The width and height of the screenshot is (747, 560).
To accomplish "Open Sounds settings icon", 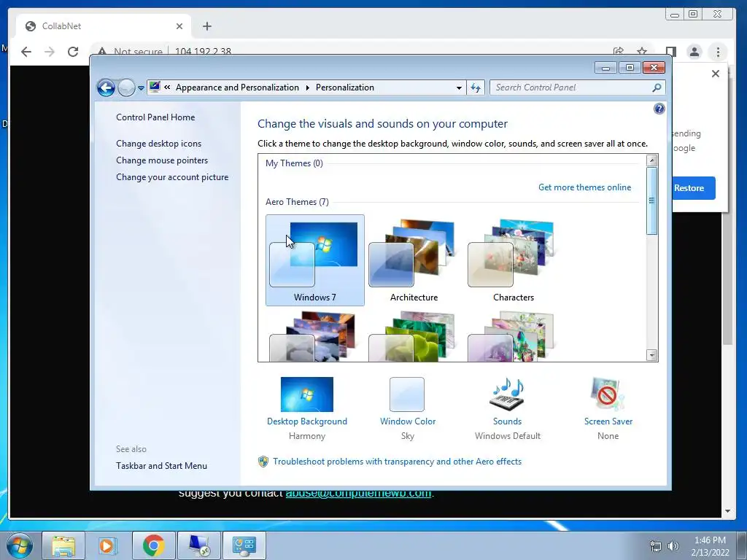I will [x=508, y=394].
